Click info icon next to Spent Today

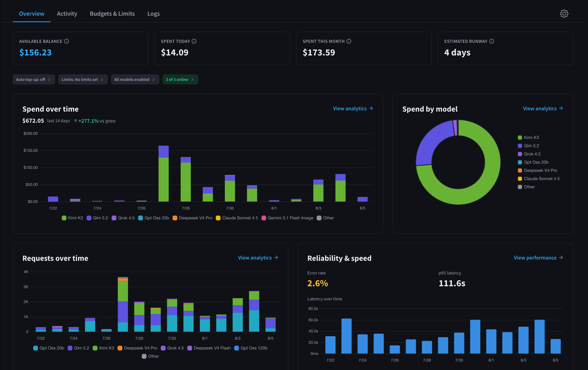click(194, 41)
